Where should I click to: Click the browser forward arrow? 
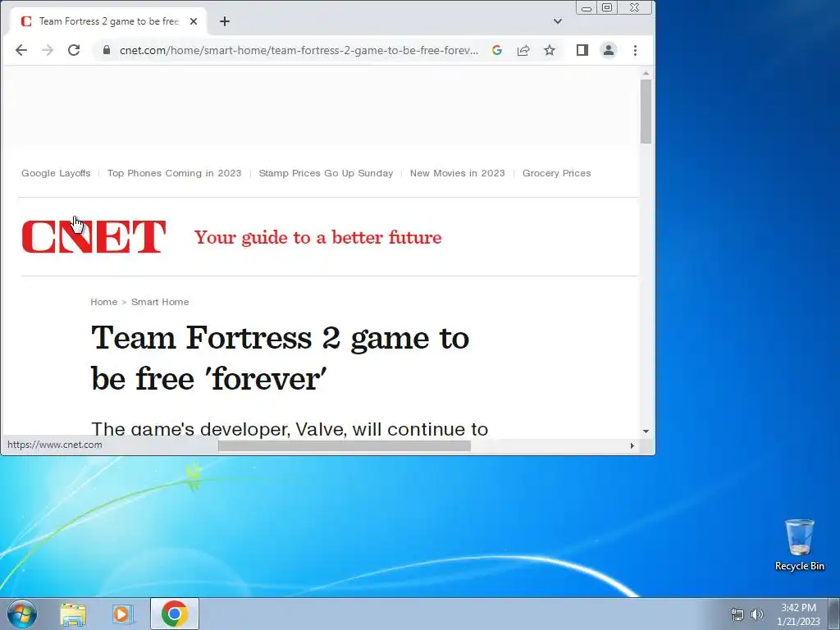(48, 50)
